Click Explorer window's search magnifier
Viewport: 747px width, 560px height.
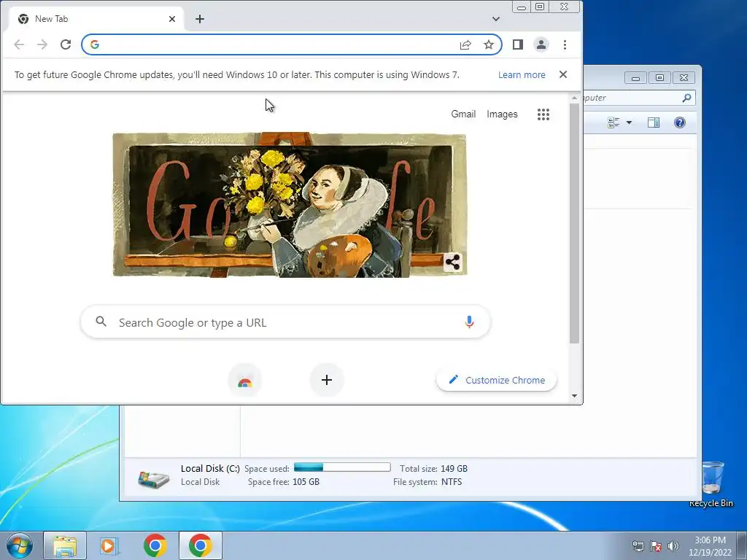[686, 98]
